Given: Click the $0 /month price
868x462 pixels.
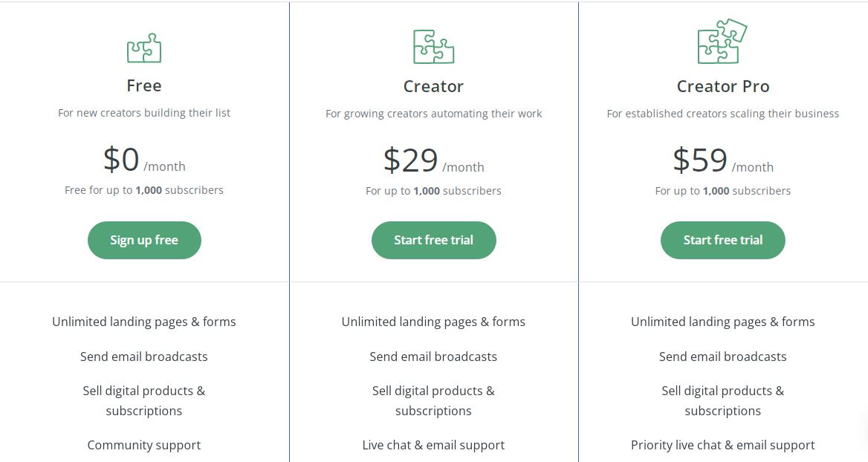Looking at the screenshot, I should (x=144, y=160).
